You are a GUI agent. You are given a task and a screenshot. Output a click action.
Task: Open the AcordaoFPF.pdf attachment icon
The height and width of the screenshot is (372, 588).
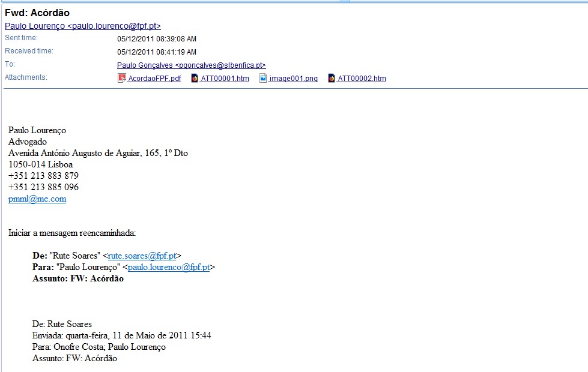[121, 79]
